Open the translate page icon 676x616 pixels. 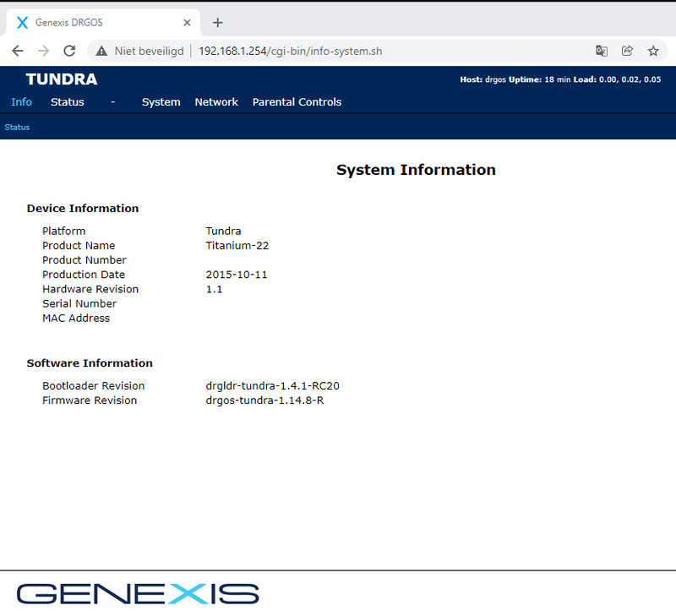pyautogui.click(x=602, y=51)
